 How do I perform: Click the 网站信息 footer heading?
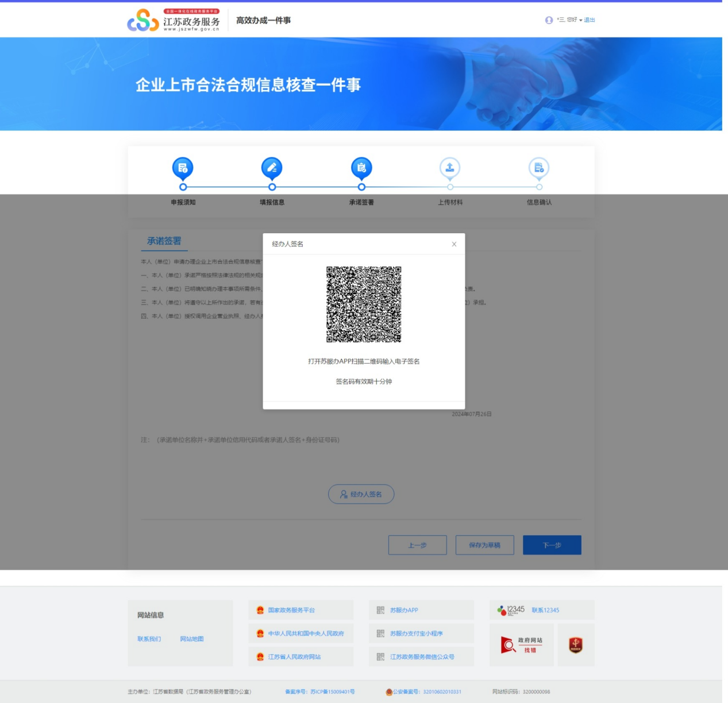point(151,615)
